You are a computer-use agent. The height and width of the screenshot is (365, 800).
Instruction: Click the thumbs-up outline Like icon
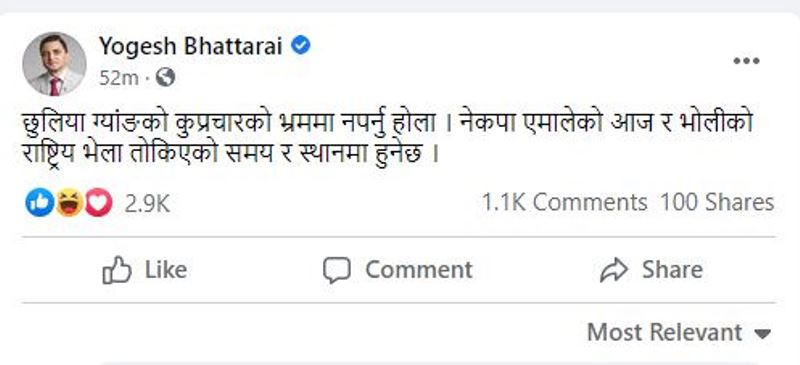click(x=117, y=270)
